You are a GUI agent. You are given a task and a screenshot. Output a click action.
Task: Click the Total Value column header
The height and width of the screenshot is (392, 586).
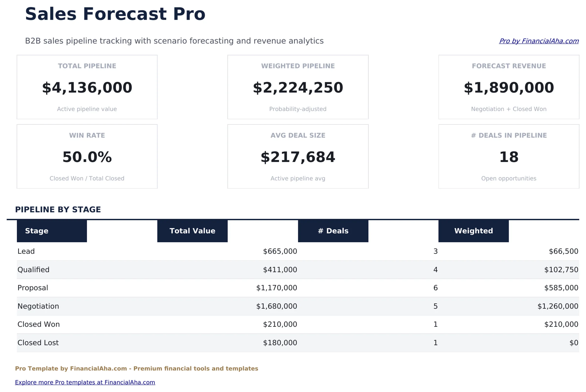pos(192,231)
